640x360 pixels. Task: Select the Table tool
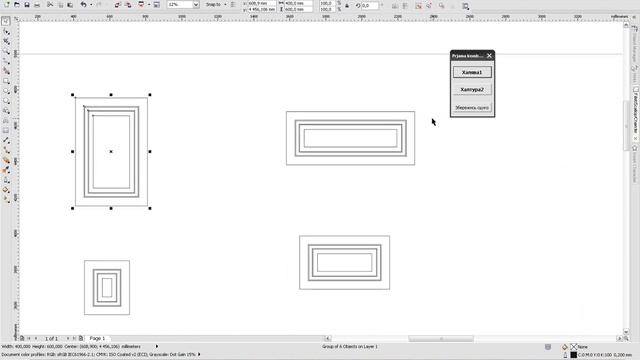click(x=6, y=131)
